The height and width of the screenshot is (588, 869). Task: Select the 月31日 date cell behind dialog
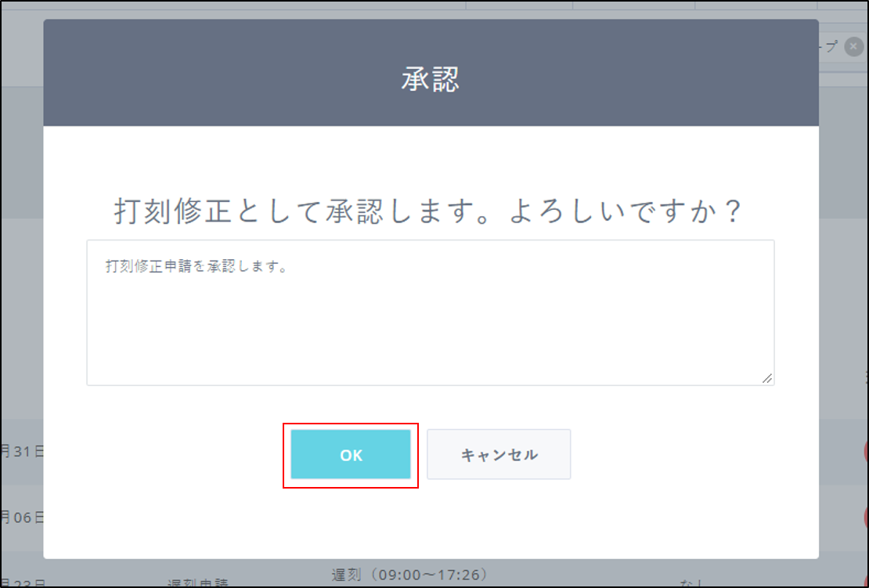click(x=23, y=452)
